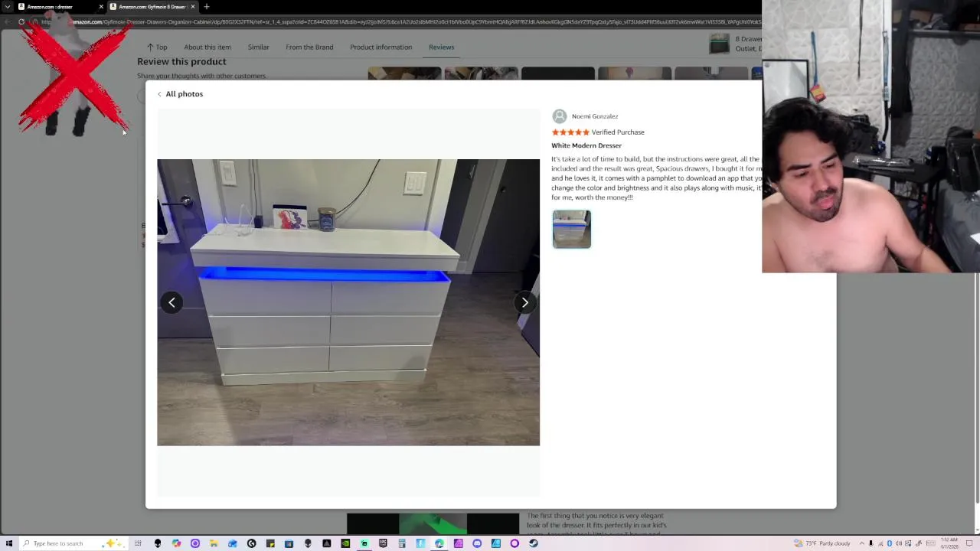
Task: Click the Windows taskbar search box
Action: click(x=73, y=543)
